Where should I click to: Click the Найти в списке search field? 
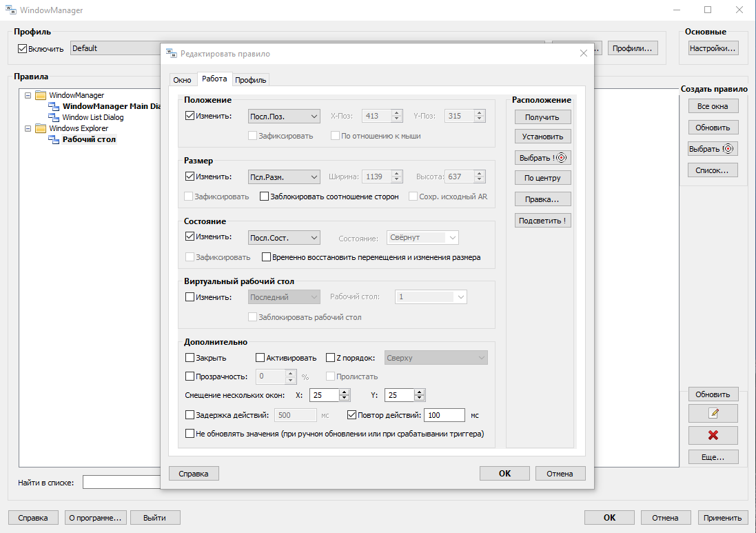(x=121, y=483)
